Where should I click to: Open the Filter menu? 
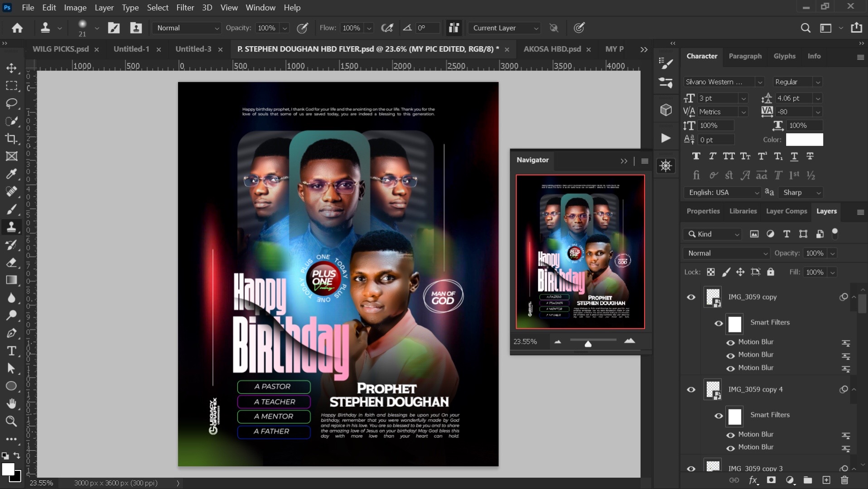pos(185,8)
